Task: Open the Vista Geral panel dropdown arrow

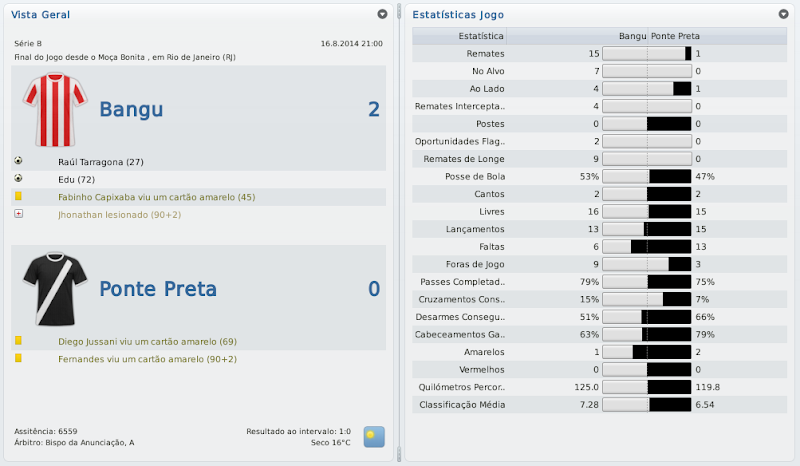Action: pos(382,15)
